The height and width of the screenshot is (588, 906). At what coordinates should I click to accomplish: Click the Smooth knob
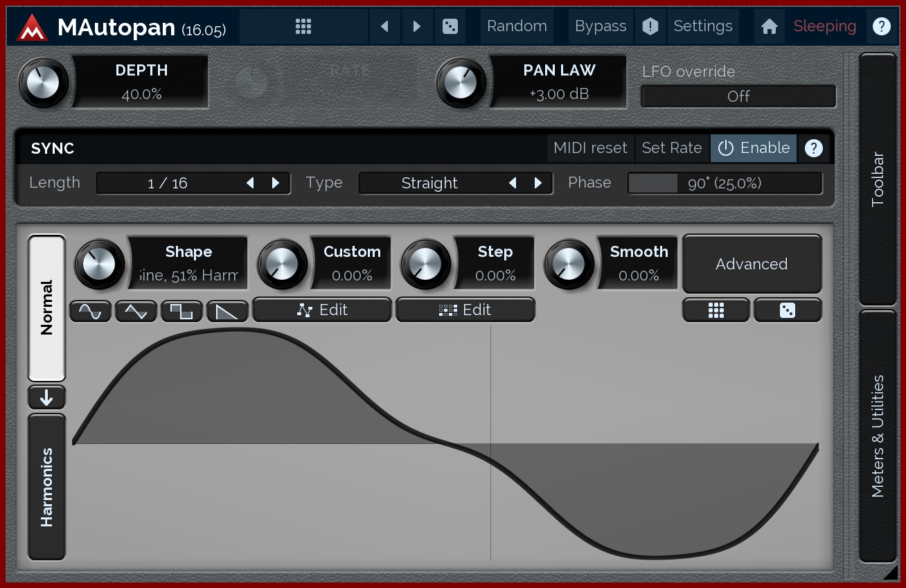[x=569, y=264]
